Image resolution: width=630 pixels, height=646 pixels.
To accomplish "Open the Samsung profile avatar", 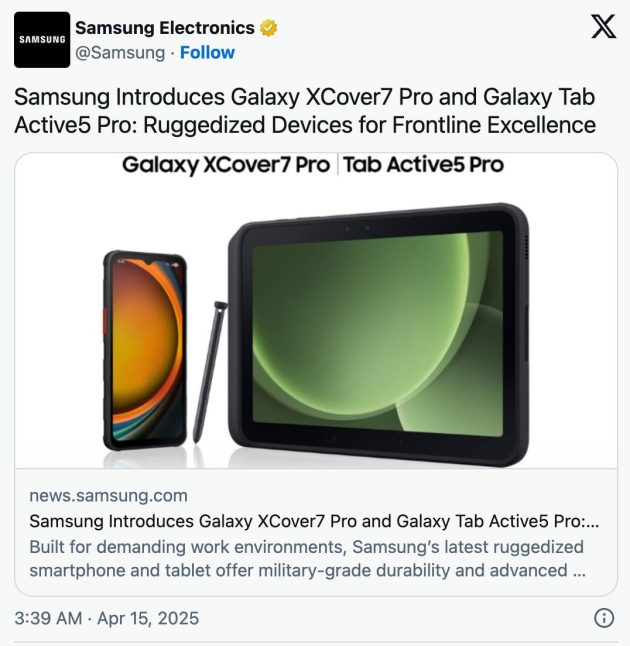I will tap(42, 40).
